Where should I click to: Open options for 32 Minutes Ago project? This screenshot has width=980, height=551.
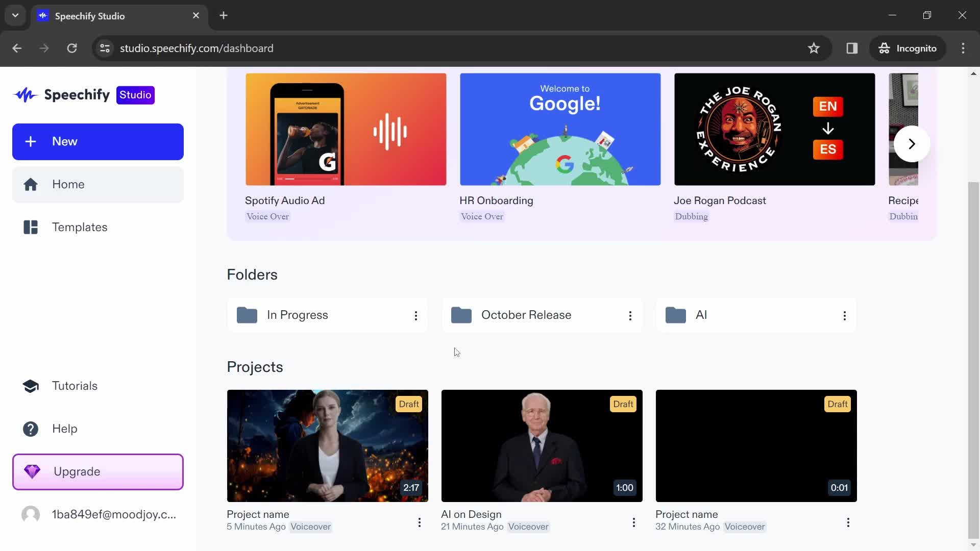pos(848,522)
